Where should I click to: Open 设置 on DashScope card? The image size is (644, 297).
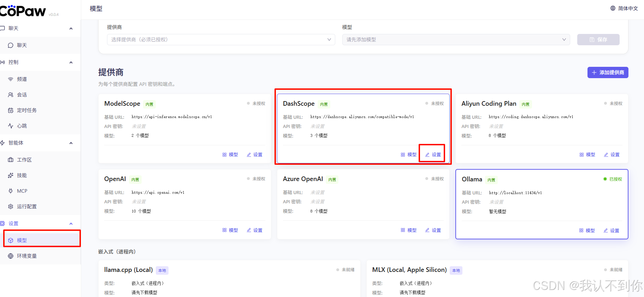click(433, 155)
